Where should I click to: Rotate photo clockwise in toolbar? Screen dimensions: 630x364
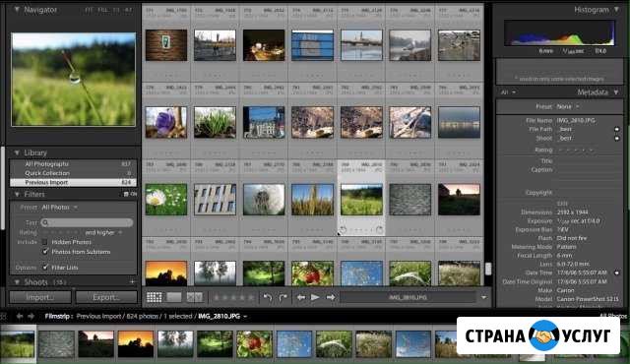tap(283, 297)
